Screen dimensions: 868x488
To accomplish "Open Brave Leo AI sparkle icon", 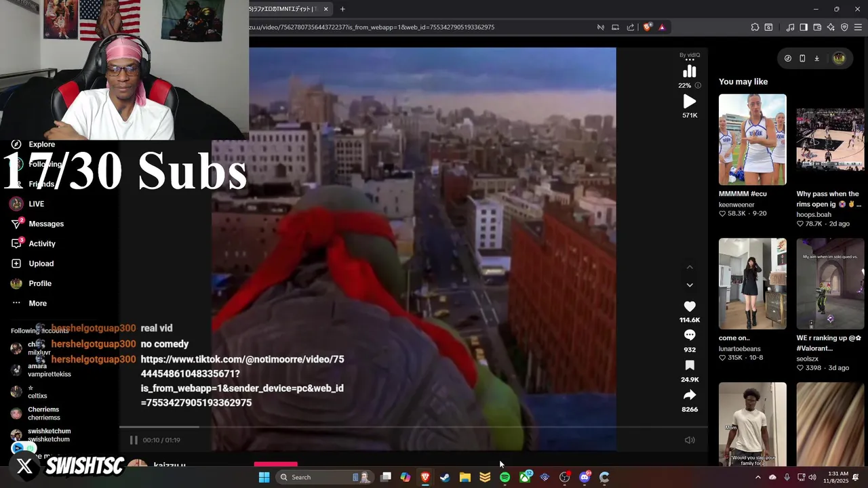I will tap(831, 27).
